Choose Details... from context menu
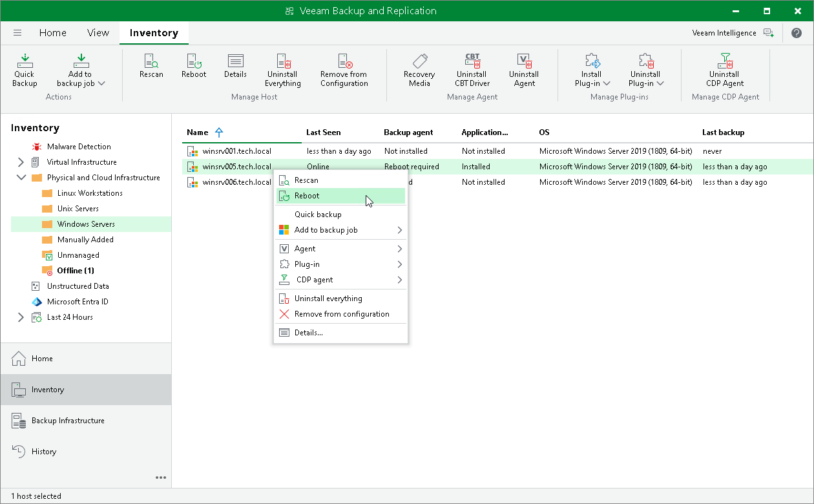 point(340,333)
